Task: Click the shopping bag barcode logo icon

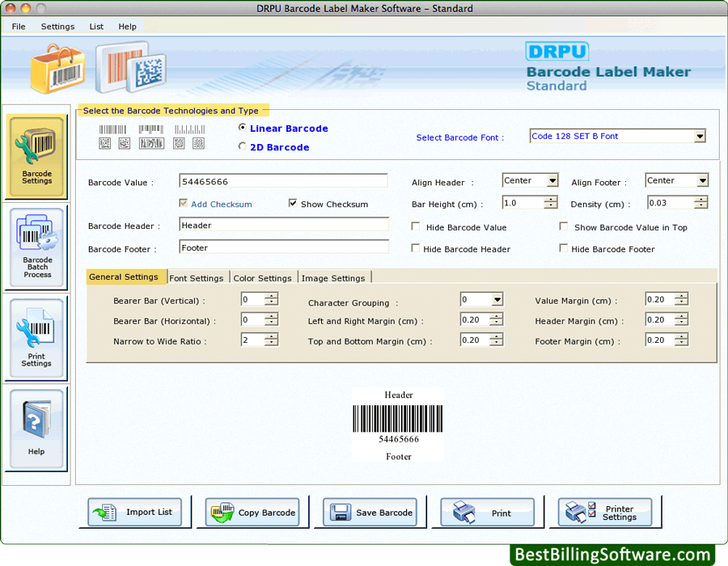Action: click(58, 69)
